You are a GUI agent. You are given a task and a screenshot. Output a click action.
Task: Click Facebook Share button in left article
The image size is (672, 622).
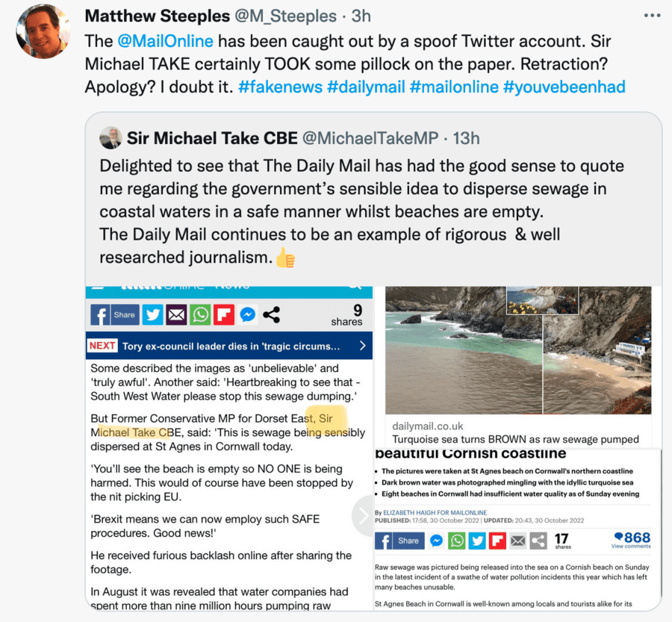tap(115, 314)
